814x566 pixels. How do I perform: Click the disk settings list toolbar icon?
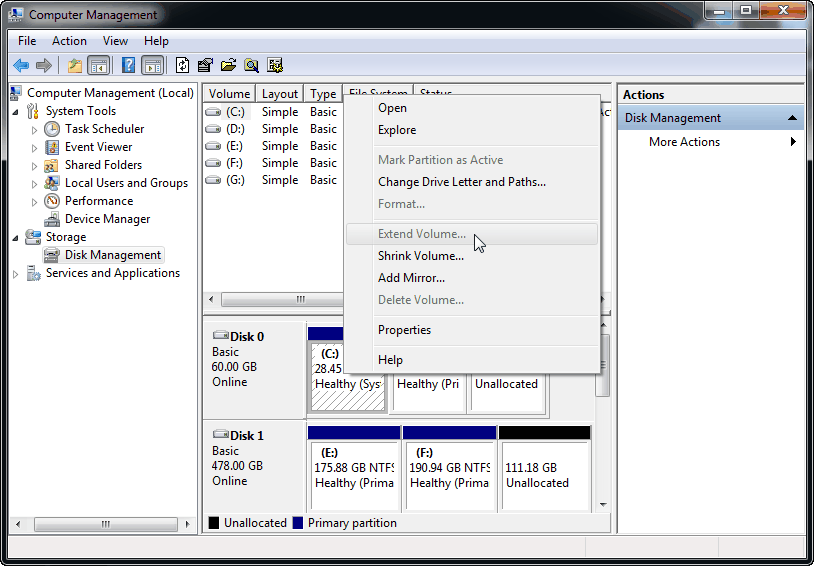pos(275,65)
